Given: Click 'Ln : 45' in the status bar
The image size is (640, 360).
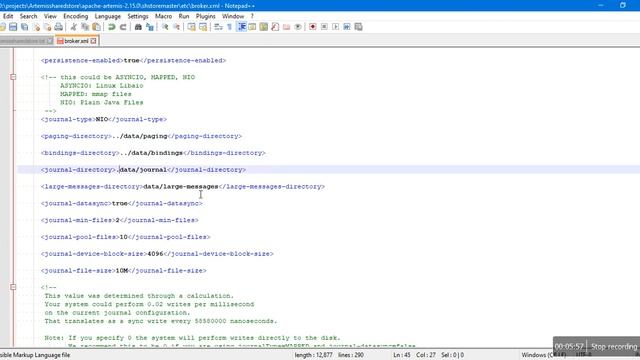Looking at the screenshot, I should (x=402, y=355).
